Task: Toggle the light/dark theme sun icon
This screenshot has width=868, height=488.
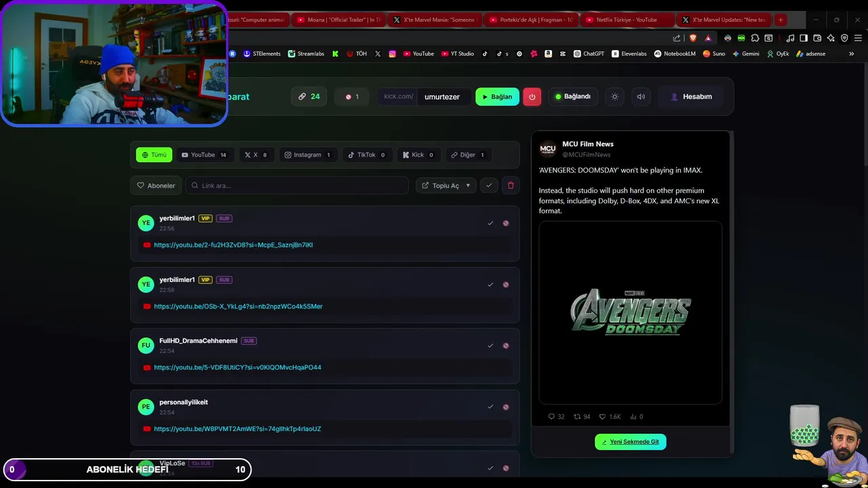Action: (x=614, y=96)
